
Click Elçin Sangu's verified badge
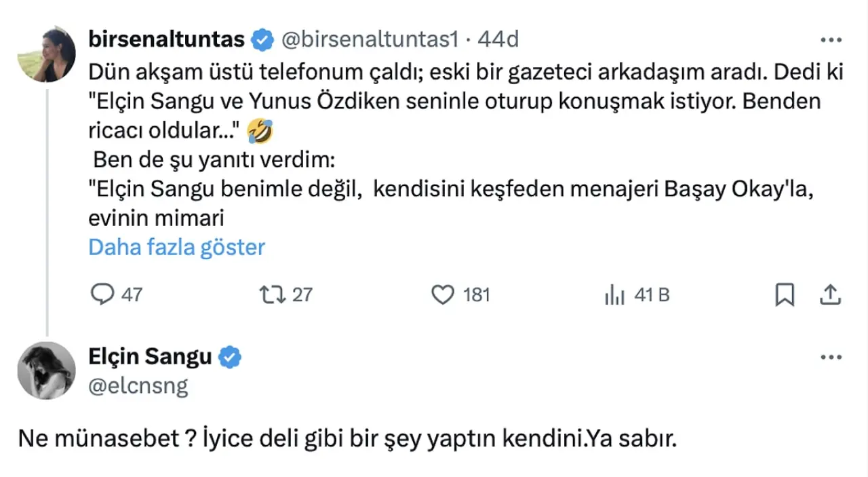231,357
